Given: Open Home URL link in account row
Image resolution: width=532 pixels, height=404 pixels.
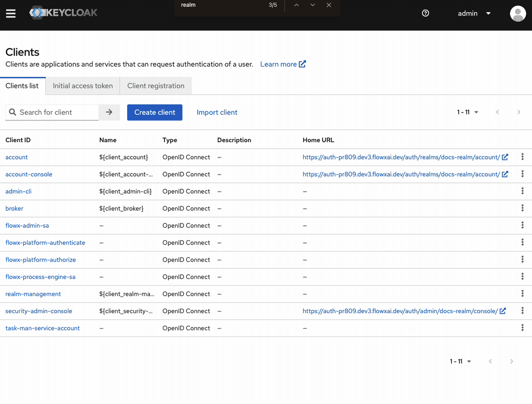Looking at the screenshot, I should 405,157.
